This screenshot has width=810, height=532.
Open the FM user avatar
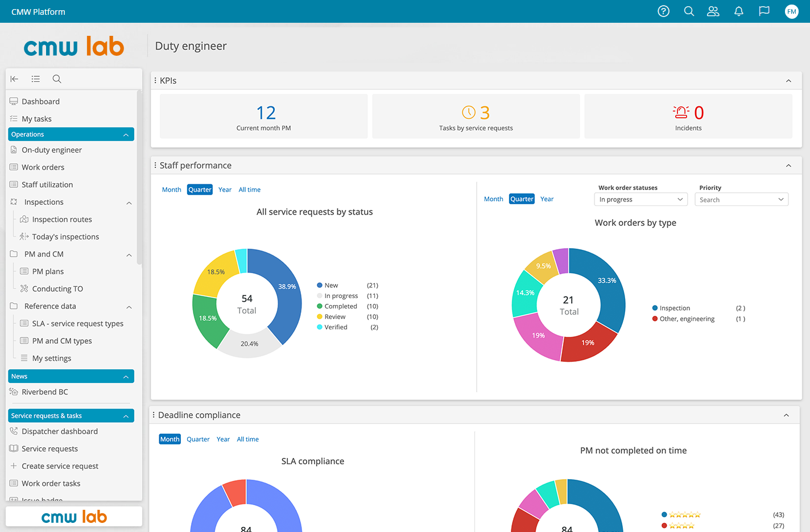click(x=792, y=11)
